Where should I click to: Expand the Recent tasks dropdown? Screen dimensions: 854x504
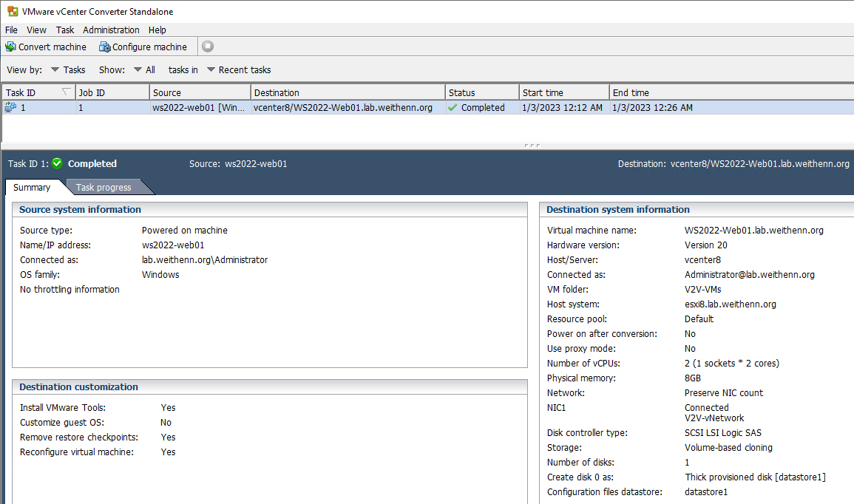coord(239,69)
